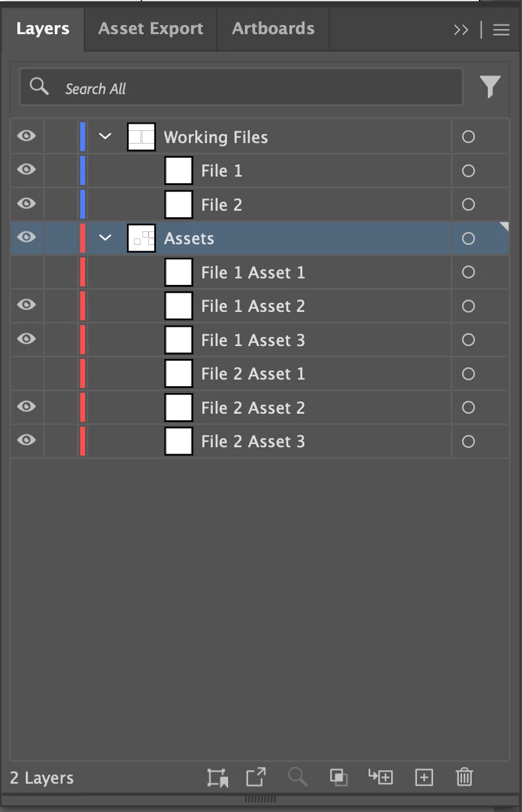
Task: Click the Export artboard-with-bookmark icon in bottom bar
Action: 218,778
